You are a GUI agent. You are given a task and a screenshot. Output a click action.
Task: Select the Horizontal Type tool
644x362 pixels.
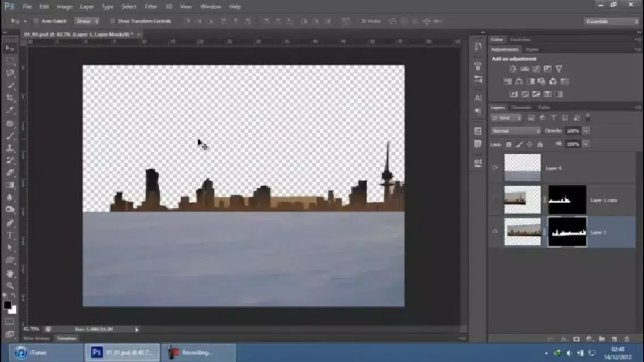tap(10, 235)
